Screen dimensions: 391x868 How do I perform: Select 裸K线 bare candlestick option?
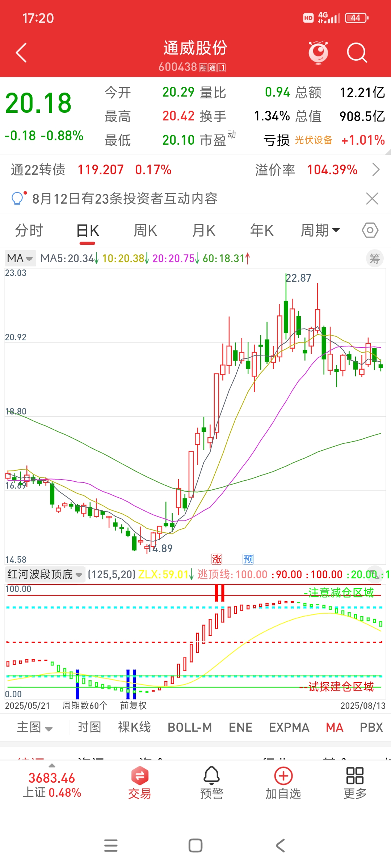pyautogui.click(x=134, y=727)
